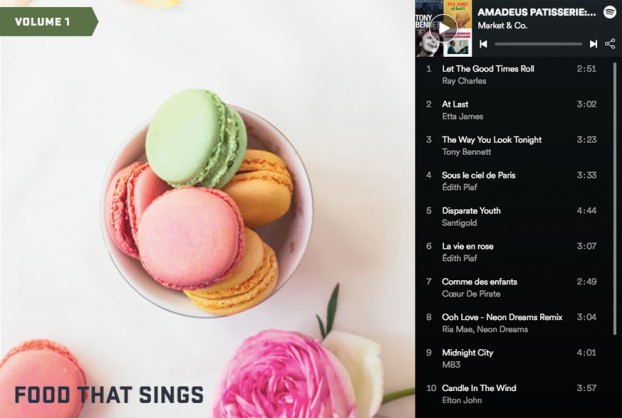Viewport: 622px width, 418px height.
Task: Select The Way You Look Tonight track
Action: tap(513, 146)
